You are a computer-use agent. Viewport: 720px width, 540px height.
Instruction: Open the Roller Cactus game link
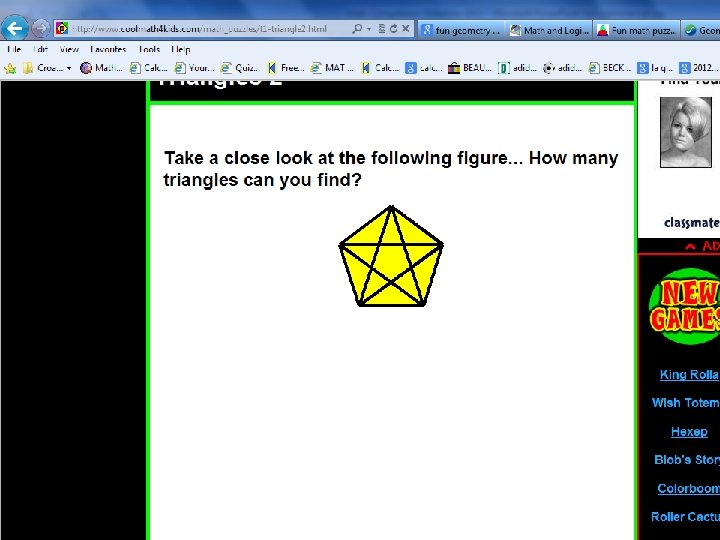point(685,517)
